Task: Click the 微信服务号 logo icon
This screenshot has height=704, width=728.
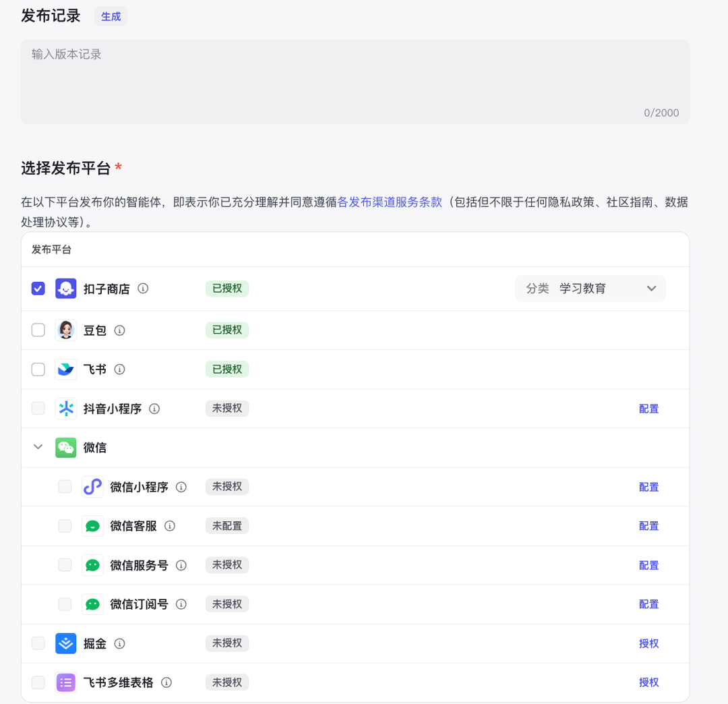Action: 92,565
